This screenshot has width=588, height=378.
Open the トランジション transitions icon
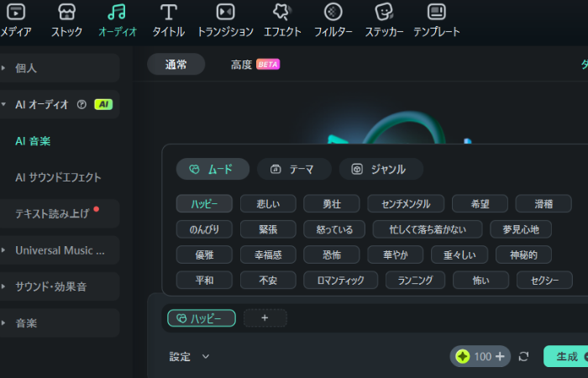tap(225, 12)
